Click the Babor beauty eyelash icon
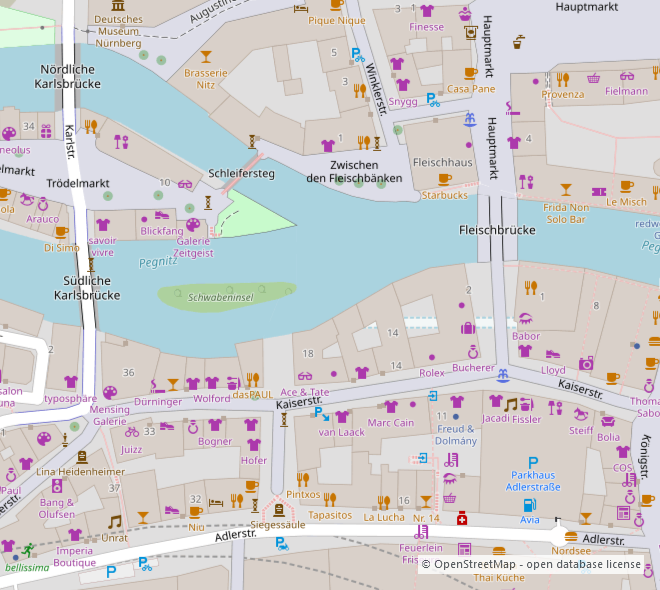This screenshot has width=660, height=590. (525, 319)
